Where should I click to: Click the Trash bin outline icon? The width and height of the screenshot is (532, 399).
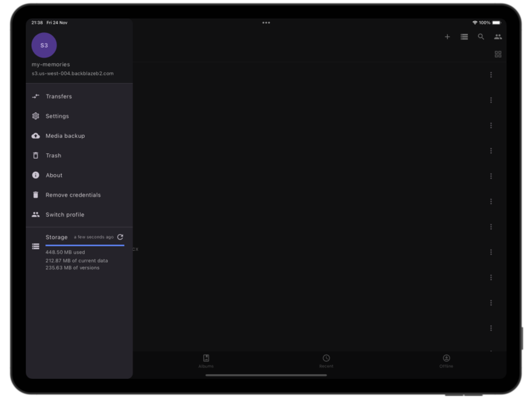(36, 156)
